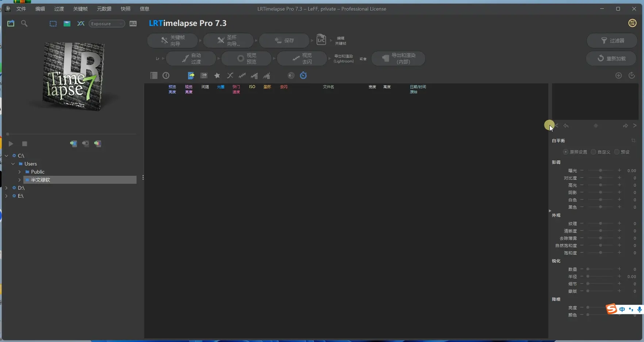Expand the 半文绿软 folder
The image size is (644, 342).
(x=19, y=180)
